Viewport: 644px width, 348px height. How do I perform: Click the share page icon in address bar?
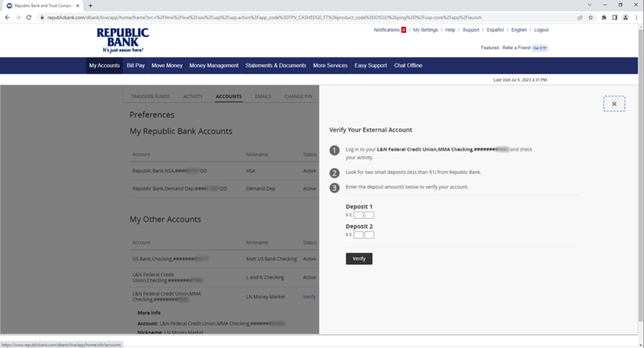[580, 17]
